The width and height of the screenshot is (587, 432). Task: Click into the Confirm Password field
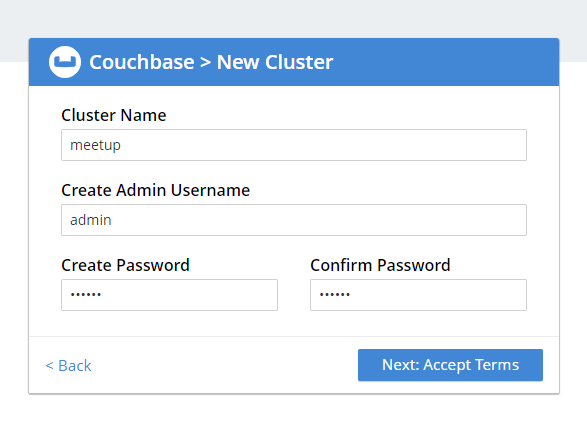(x=418, y=295)
